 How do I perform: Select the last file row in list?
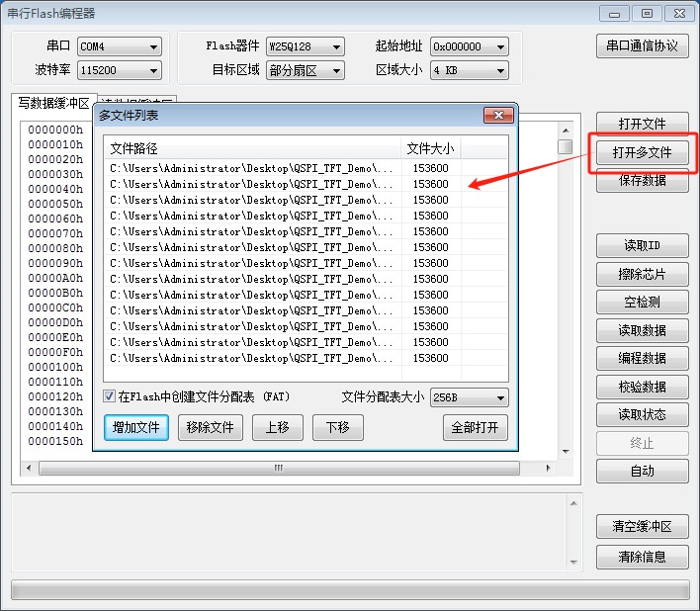point(306,358)
